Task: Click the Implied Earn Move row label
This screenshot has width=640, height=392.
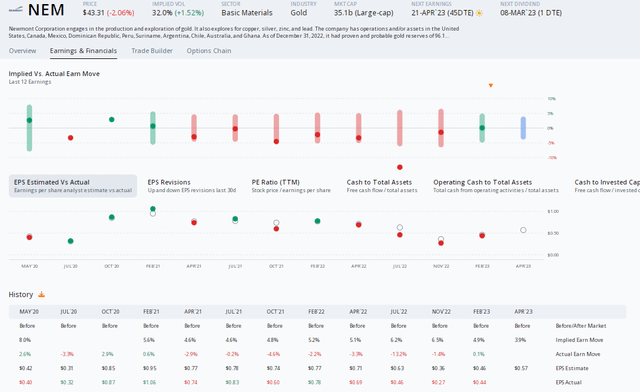Action: [x=579, y=340]
